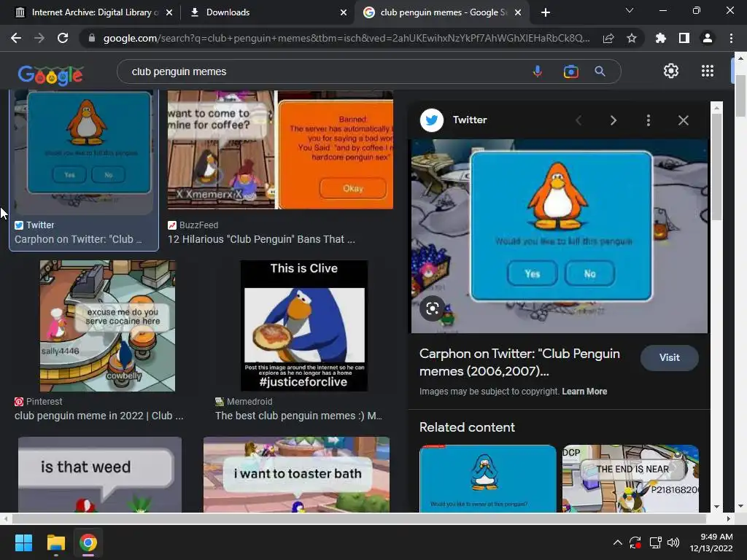Viewport: 747px width, 560px height.
Task: Show previous image in preview panel
Action: (578, 120)
